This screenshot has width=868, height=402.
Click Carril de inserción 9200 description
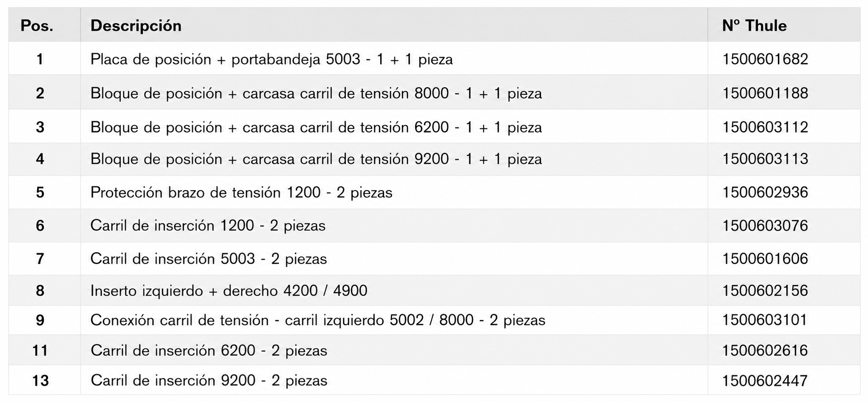[x=209, y=380]
